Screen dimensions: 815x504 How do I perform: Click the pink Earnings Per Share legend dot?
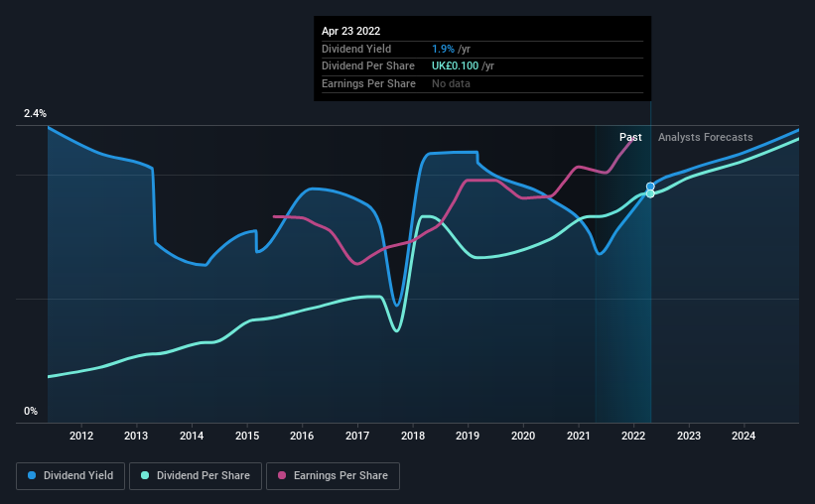282,475
